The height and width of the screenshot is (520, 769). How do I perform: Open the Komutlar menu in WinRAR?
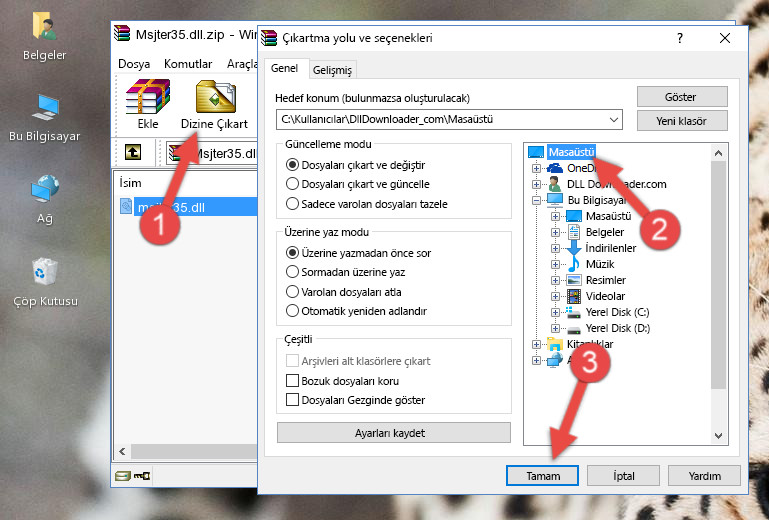188,64
